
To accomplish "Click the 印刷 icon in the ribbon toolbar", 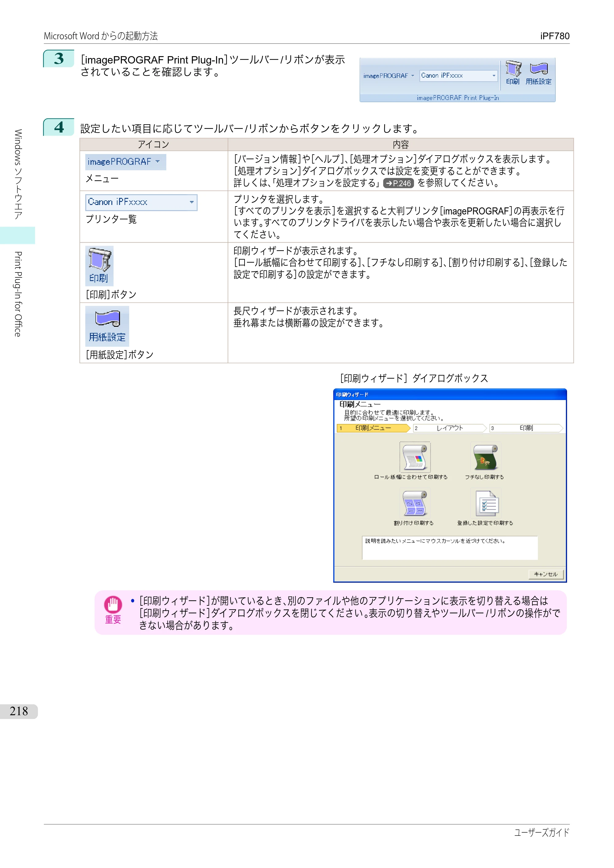I will (x=513, y=73).
